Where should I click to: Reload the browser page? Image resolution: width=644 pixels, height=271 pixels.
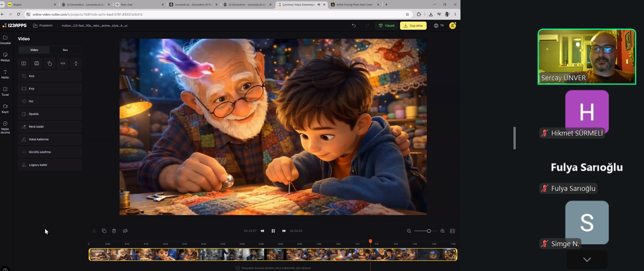[x=18, y=14]
